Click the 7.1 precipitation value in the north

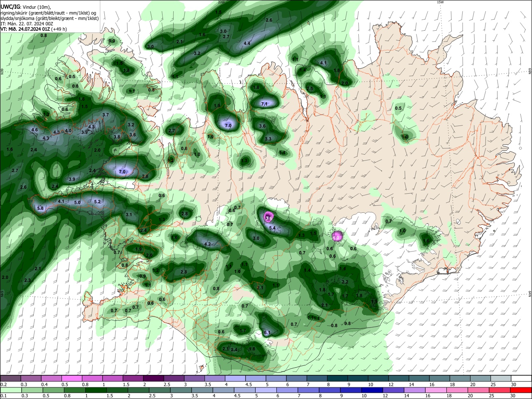264,104
